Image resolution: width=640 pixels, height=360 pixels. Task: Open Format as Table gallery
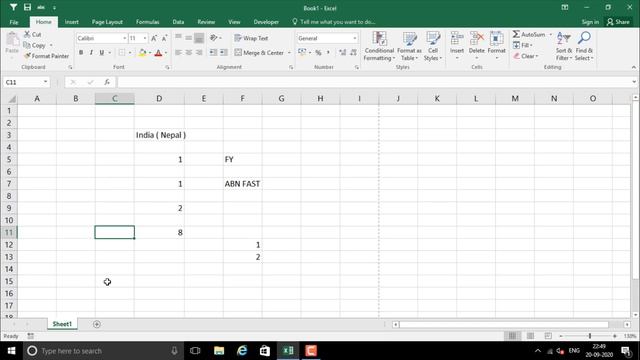[x=409, y=47]
